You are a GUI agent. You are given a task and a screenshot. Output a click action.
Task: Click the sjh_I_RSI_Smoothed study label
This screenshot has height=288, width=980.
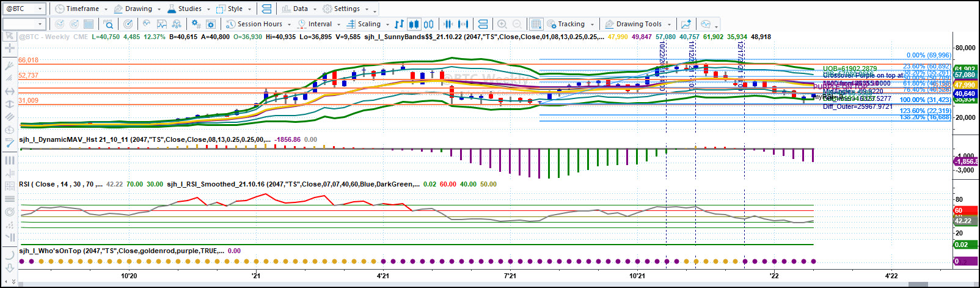[293, 184]
